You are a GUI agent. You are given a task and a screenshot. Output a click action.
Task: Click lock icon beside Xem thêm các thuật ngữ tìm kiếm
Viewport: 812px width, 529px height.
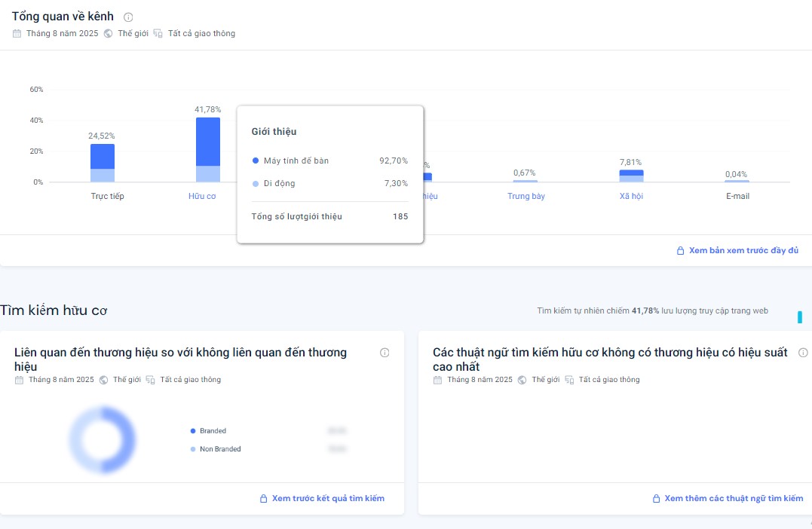(x=656, y=499)
